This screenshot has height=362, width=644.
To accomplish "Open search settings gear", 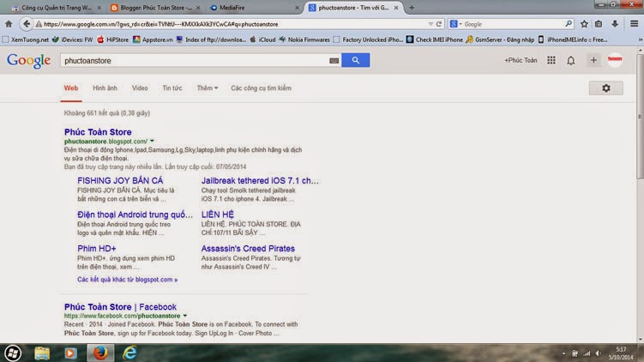I will (x=606, y=88).
